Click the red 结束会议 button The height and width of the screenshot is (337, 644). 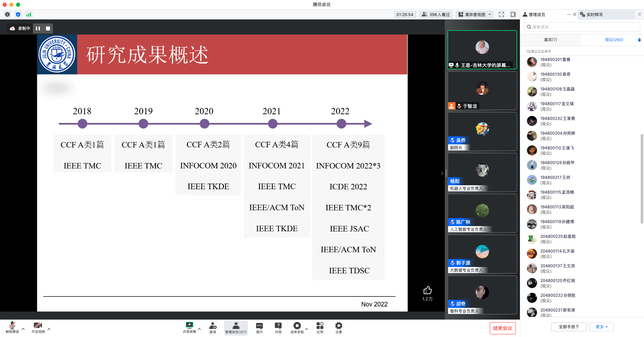[x=502, y=328]
